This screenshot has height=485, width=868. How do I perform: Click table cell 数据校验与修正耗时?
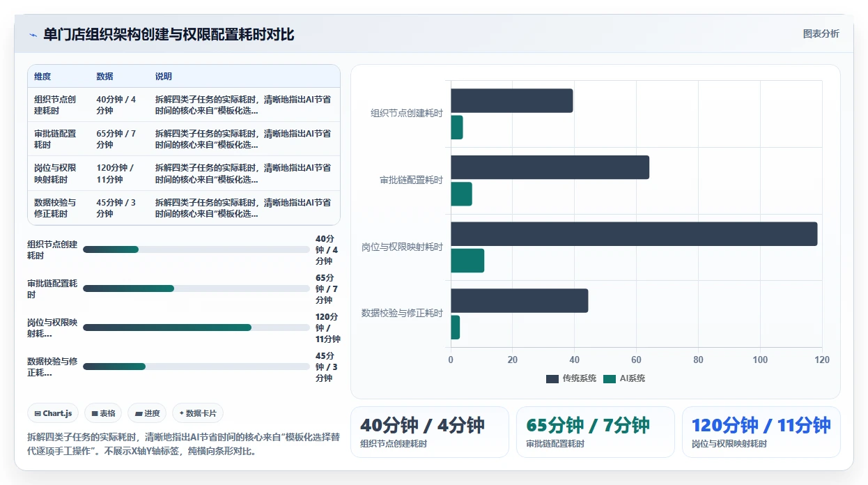55,208
